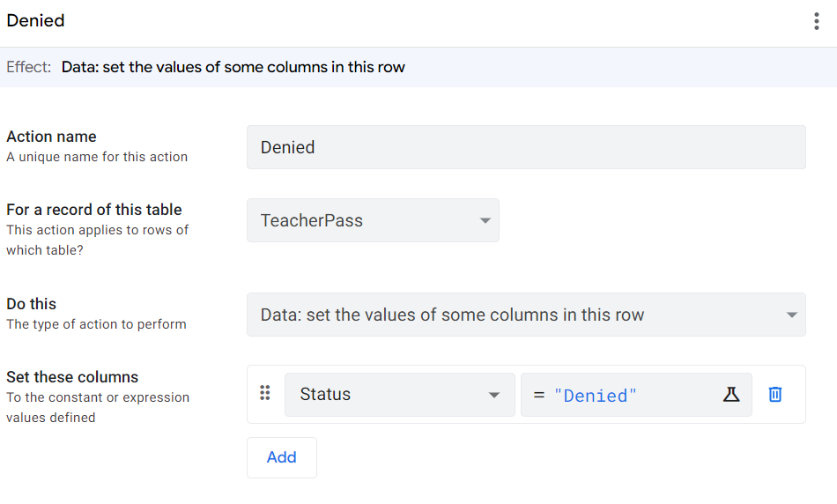Click the "Effect:" label in the banner

(x=29, y=67)
